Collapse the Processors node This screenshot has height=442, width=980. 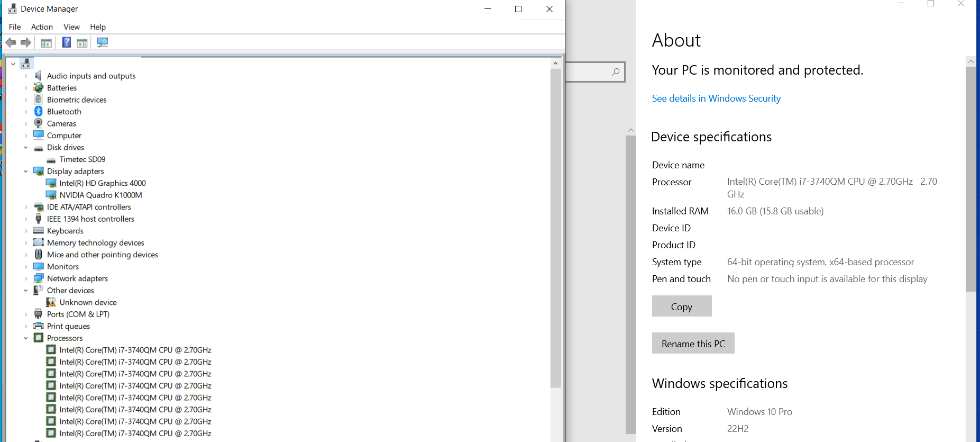(x=25, y=338)
